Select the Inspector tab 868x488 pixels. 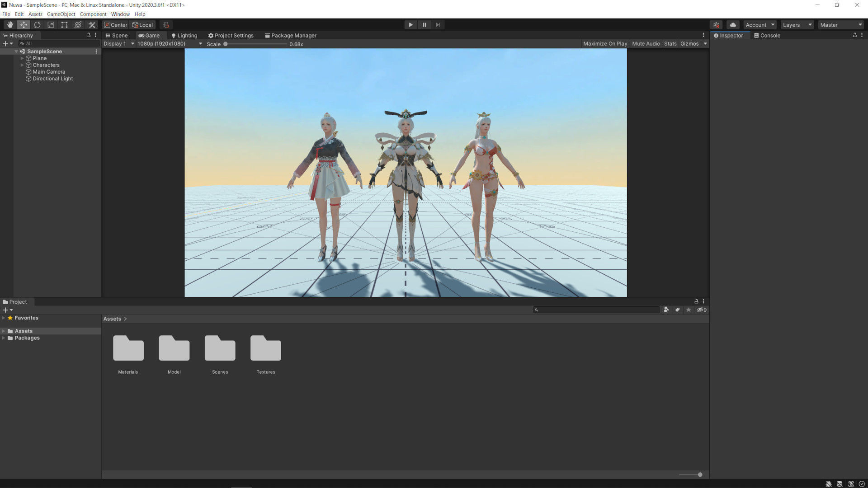[728, 35]
